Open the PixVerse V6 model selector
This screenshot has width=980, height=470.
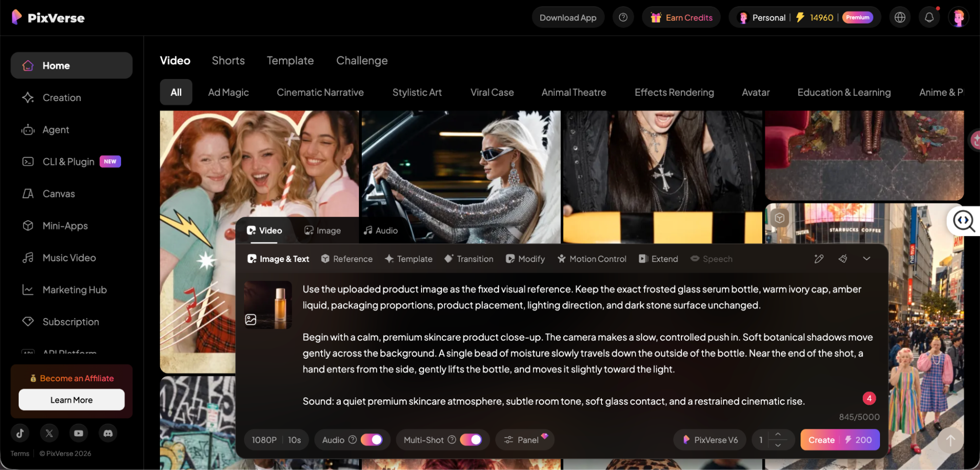(709, 440)
